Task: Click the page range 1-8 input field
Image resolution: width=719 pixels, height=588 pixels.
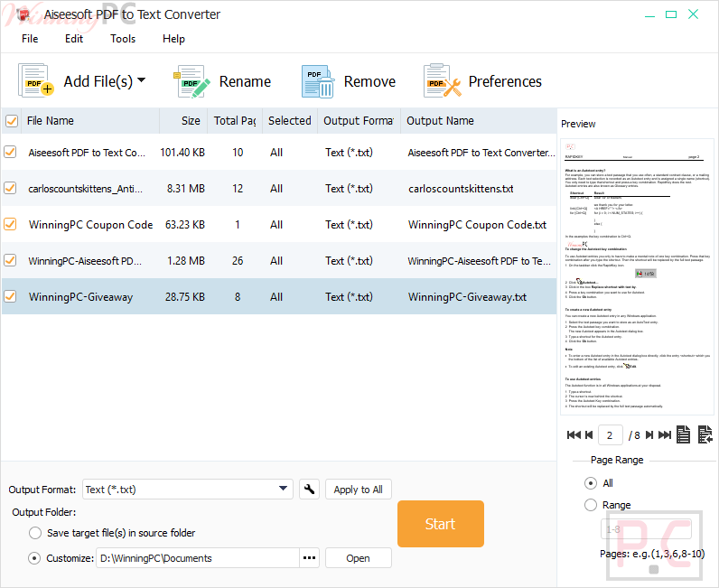Action: (x=646, y=528)
